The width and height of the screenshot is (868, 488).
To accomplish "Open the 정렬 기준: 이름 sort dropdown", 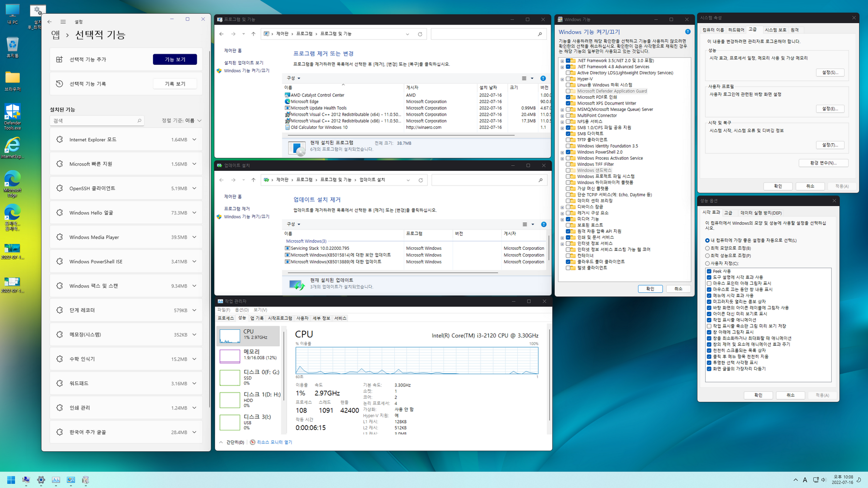I will tap(182, 121).
